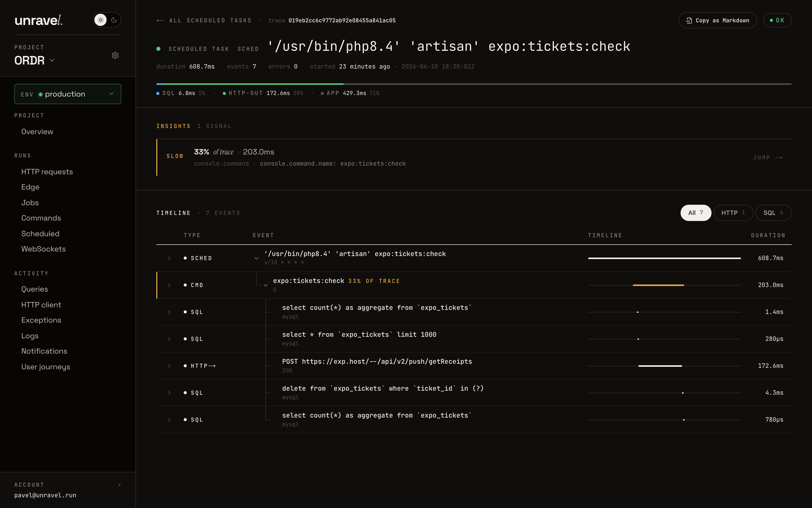
Task: Expand the SCHED row chevron
Action: tap(169, 258)
